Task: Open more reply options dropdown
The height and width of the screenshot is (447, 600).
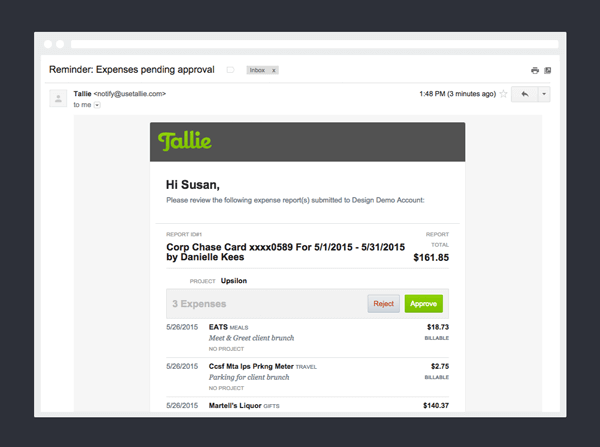Action: pyautogui.click(x=544, y=94)
